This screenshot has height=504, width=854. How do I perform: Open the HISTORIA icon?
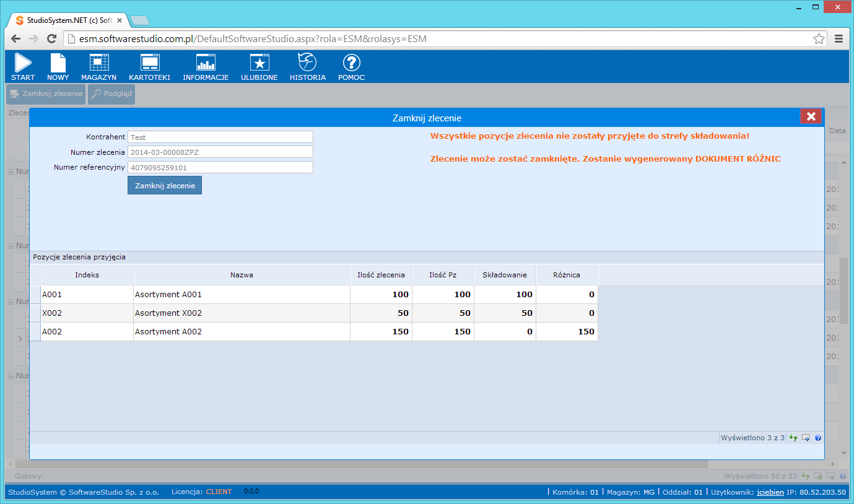point(308,67)
